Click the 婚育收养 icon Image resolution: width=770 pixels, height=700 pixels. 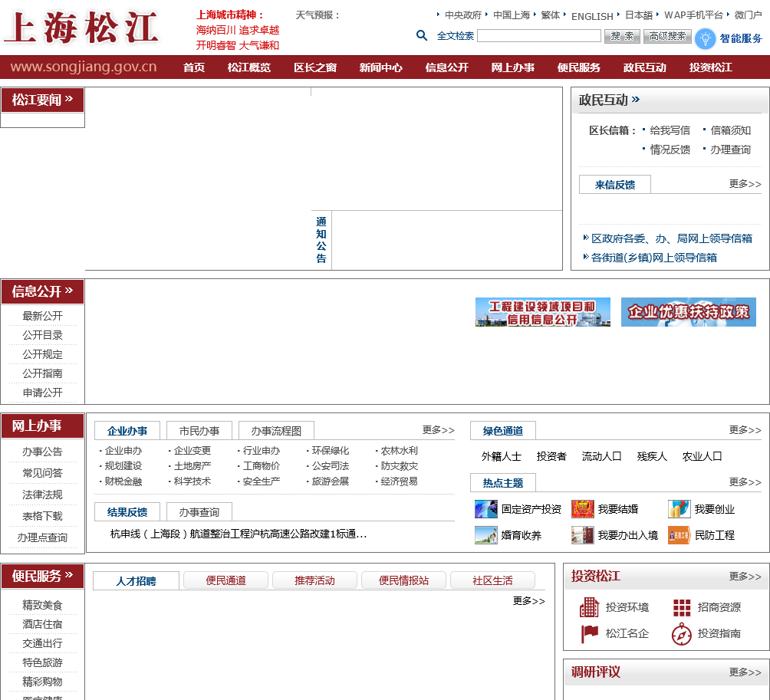pos(485,535)
